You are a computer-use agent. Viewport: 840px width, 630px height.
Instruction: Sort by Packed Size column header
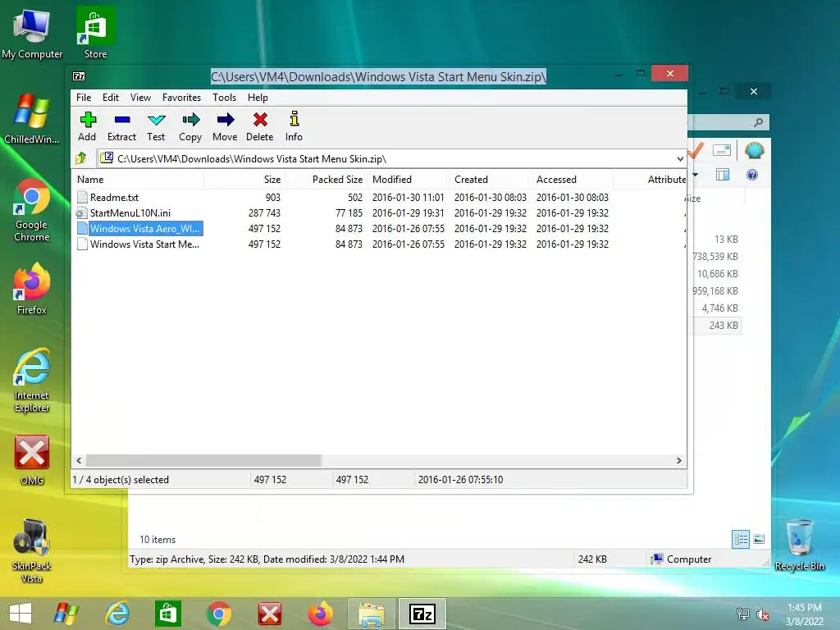coord(326,180)
